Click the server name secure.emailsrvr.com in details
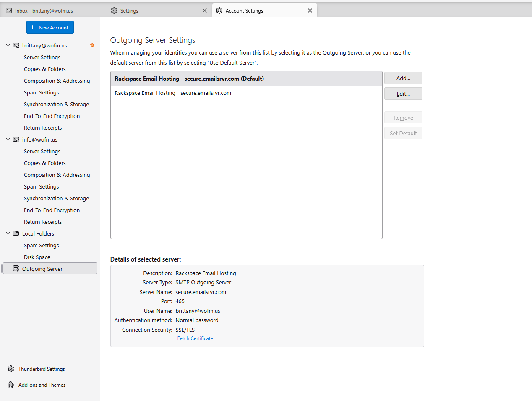 tap(201, 292)
